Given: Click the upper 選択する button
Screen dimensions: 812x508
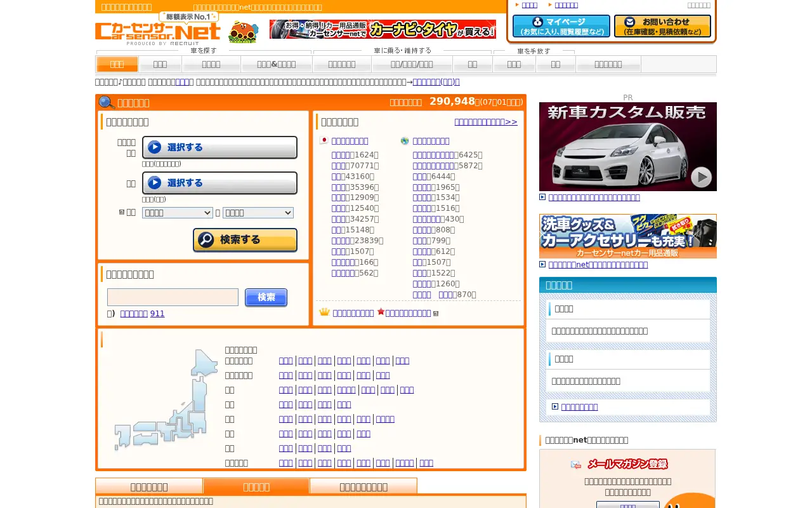Looking at the screenshot, I should pos(219,147).
